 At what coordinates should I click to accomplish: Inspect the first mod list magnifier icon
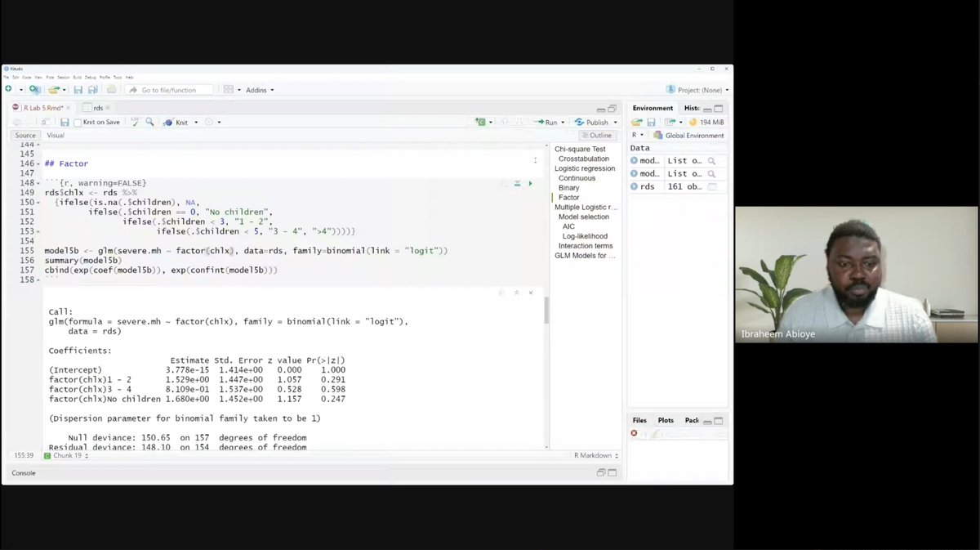point(712,161)
